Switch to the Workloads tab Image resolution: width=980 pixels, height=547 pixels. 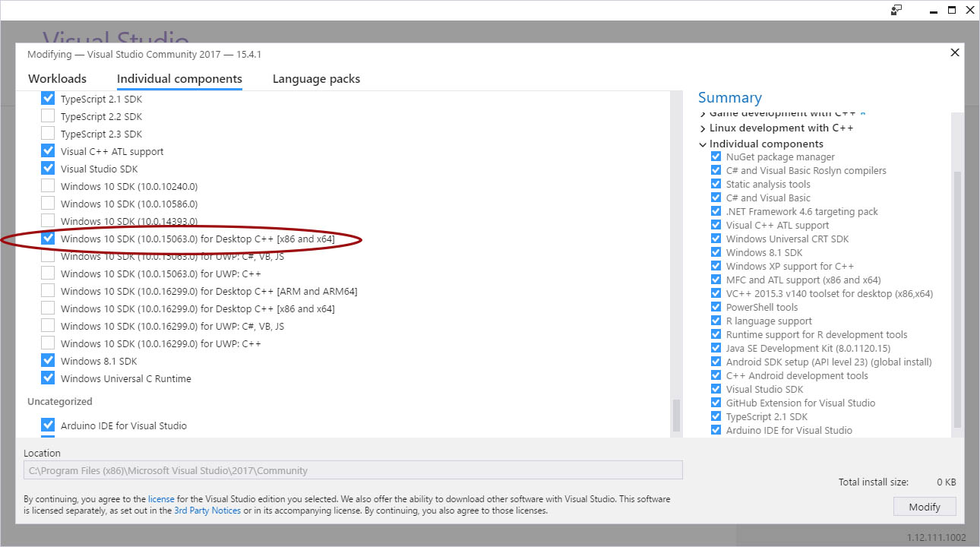click(57, 79)
